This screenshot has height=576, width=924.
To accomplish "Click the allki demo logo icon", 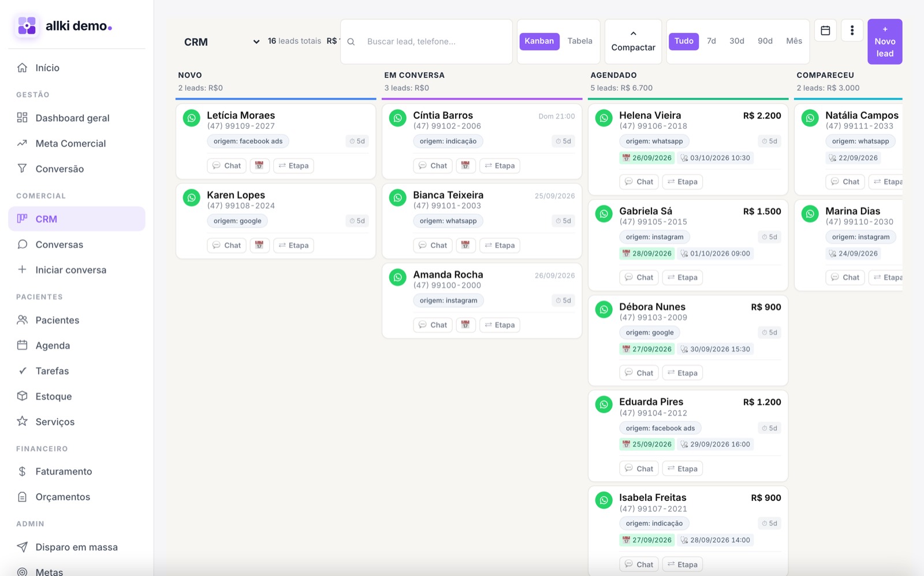I will tap(27, 26).
